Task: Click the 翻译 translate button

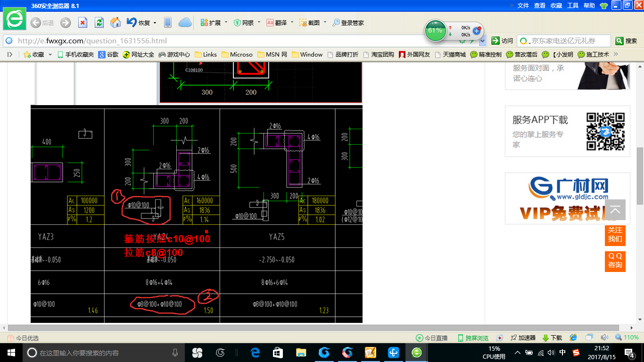Action: (277, 23)
